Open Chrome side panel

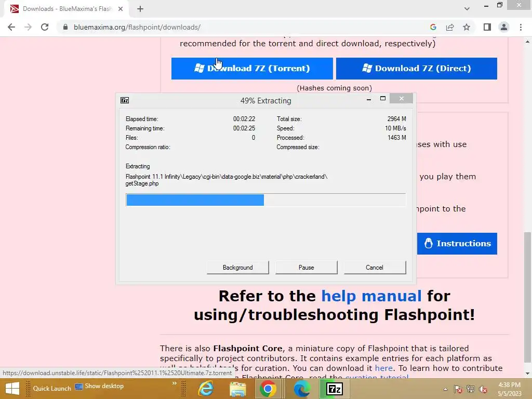pyautogui.click(x=487, y=27)
